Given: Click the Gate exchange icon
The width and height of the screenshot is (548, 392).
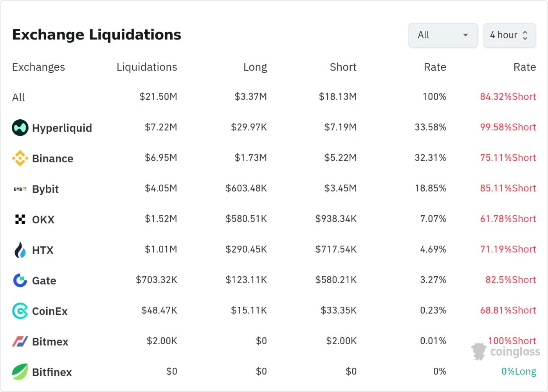Looking at the screenshot, I should [x=20, y=280].
